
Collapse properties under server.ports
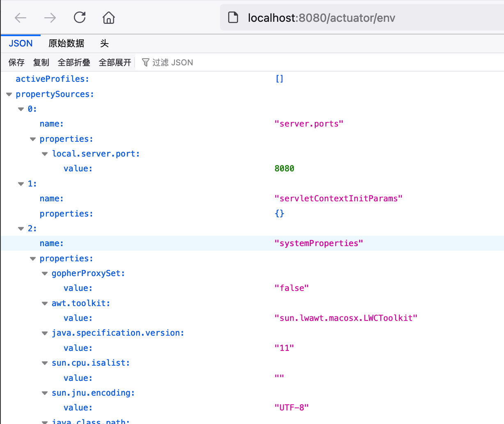click(x=33, y=139)
